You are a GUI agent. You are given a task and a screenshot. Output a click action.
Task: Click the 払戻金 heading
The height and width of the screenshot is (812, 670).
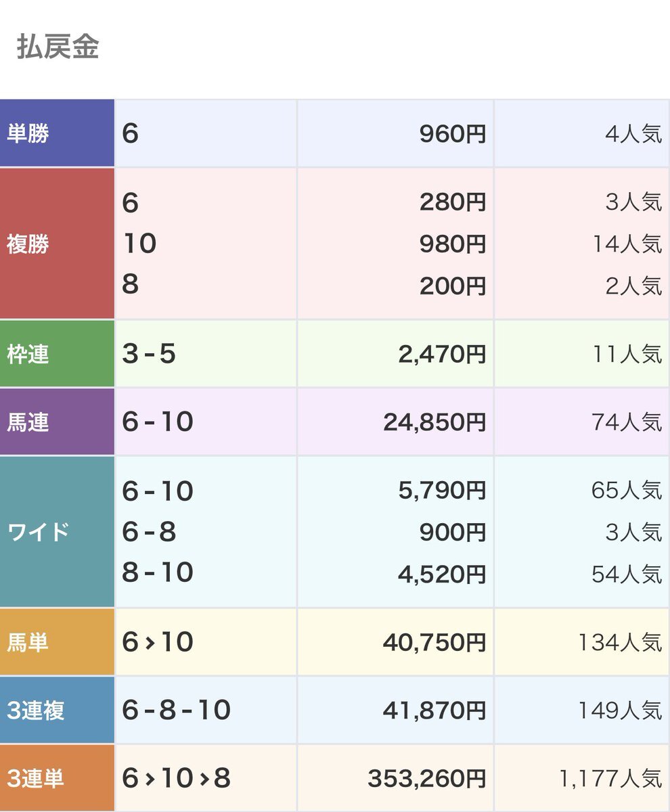(x=58, y=47)
